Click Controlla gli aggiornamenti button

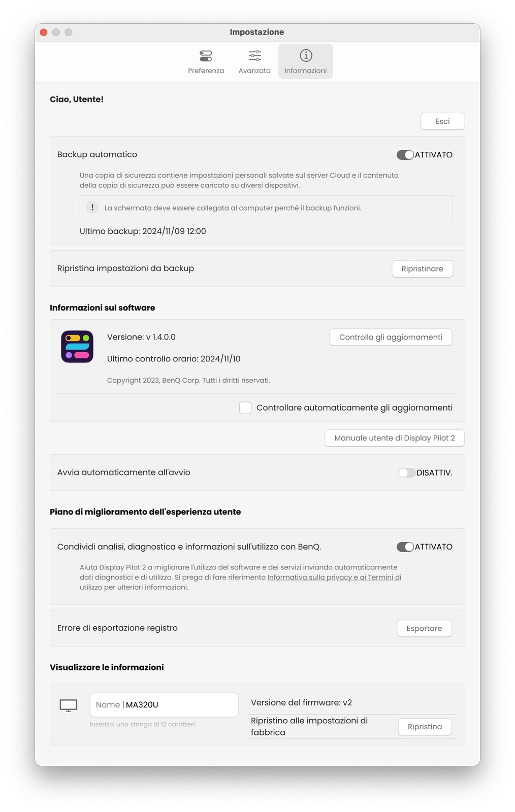point(391,337)
